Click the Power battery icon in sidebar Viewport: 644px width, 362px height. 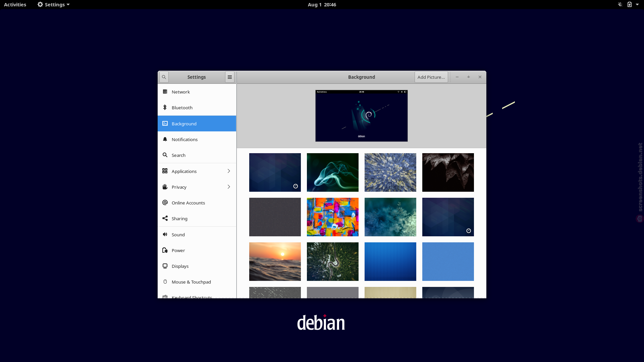pos(165,250)
